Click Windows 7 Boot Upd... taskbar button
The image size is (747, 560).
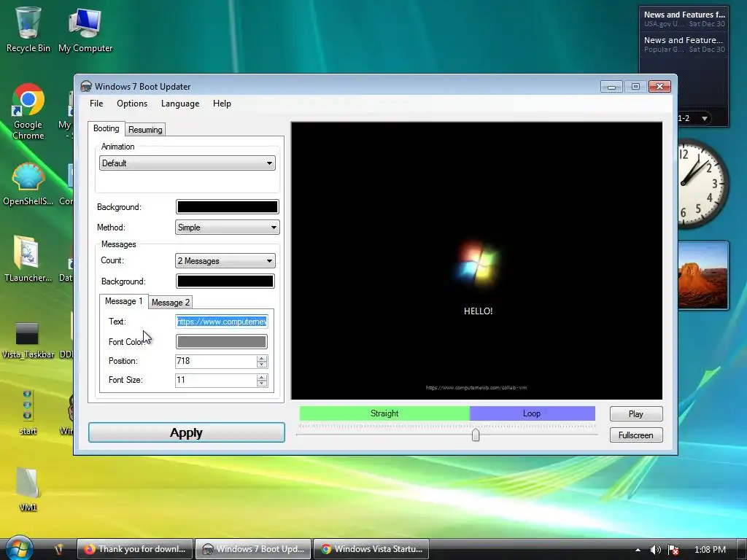pos(253,549)
